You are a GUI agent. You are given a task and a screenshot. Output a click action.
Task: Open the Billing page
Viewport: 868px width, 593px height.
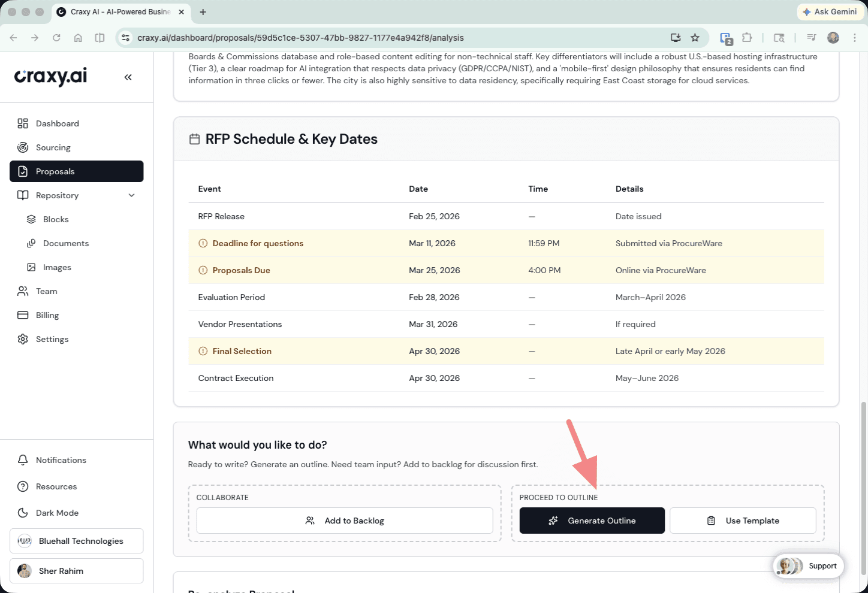(x=76, y=315)
